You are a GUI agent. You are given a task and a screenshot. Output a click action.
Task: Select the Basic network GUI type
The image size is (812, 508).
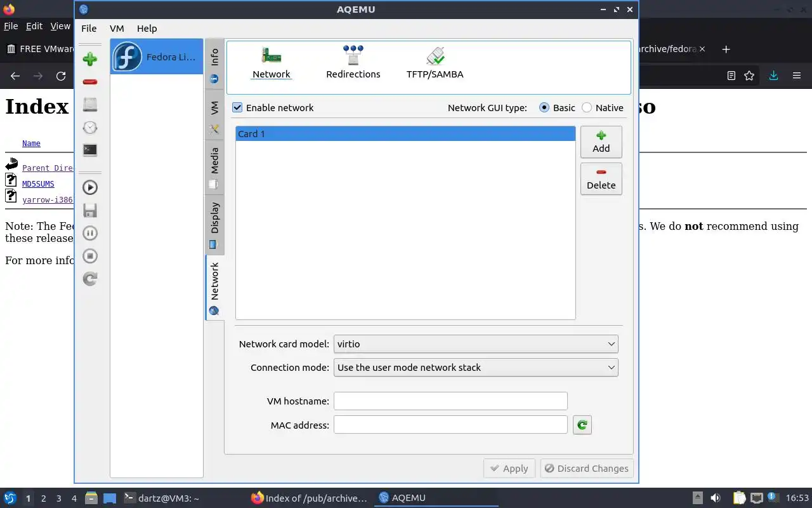544,108
